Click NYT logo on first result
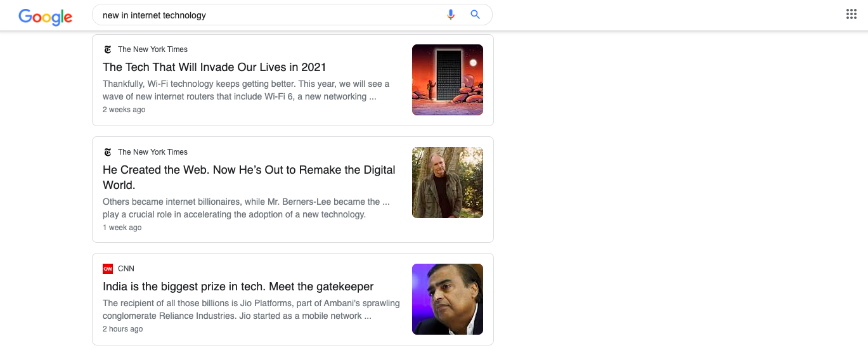868x348 pixels. (107, 49)
